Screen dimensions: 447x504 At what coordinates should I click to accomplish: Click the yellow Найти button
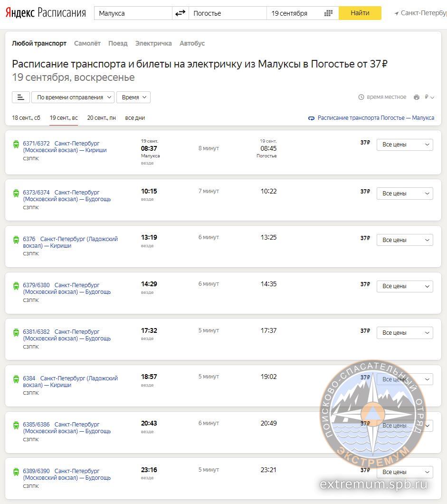click(360, 13)
